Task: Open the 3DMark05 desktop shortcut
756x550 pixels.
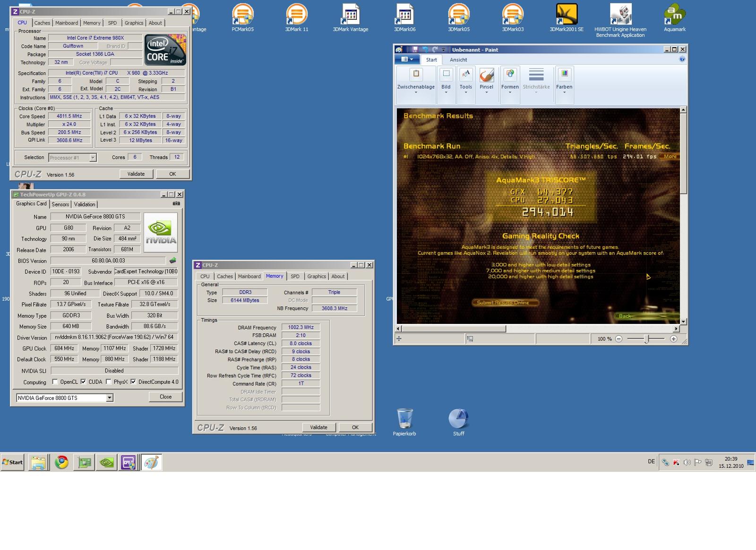Action: (459, 17)
